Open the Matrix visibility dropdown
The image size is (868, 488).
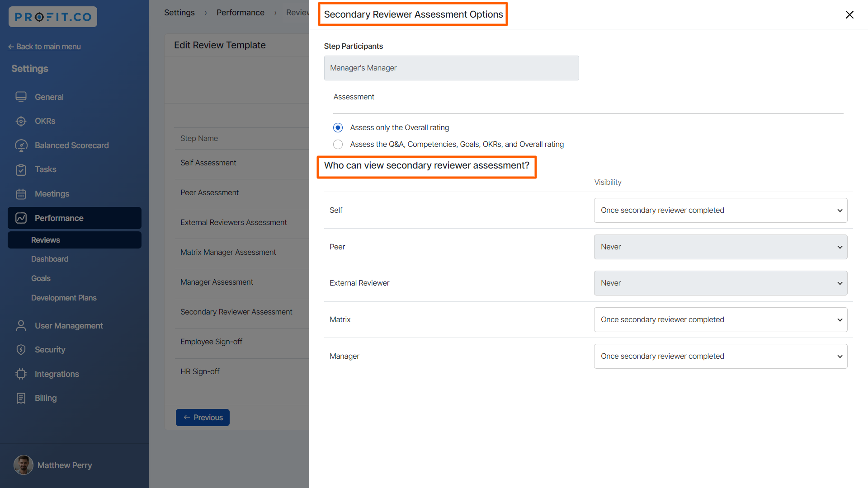click(720, 320)
